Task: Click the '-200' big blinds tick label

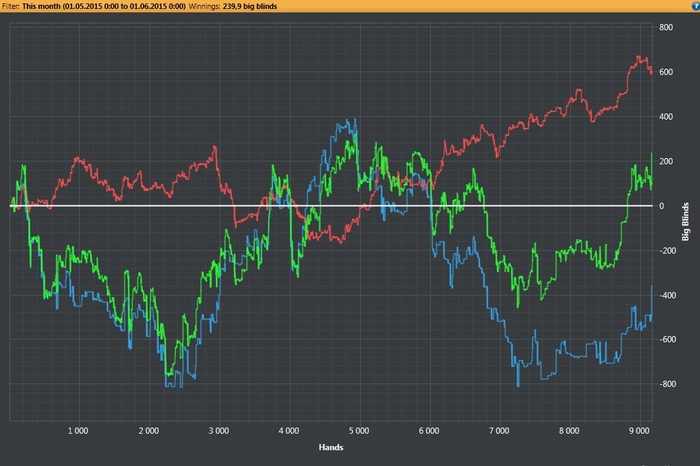Action: click(667, 250)
